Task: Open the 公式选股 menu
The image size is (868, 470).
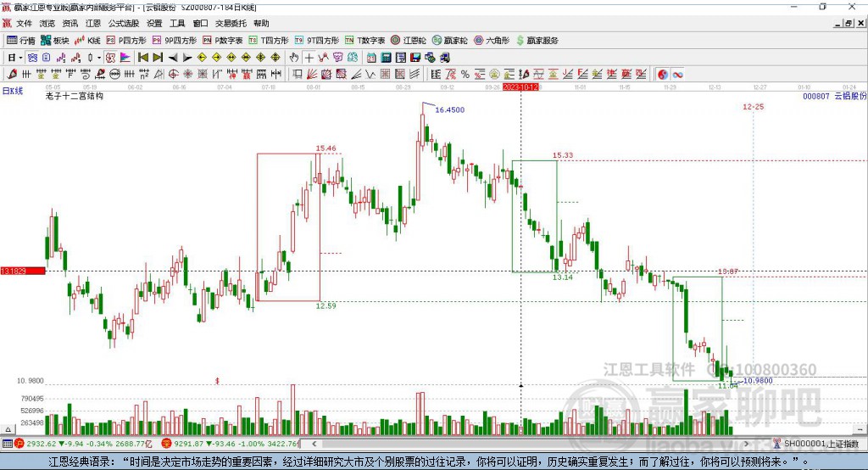Action: (124, 23)
